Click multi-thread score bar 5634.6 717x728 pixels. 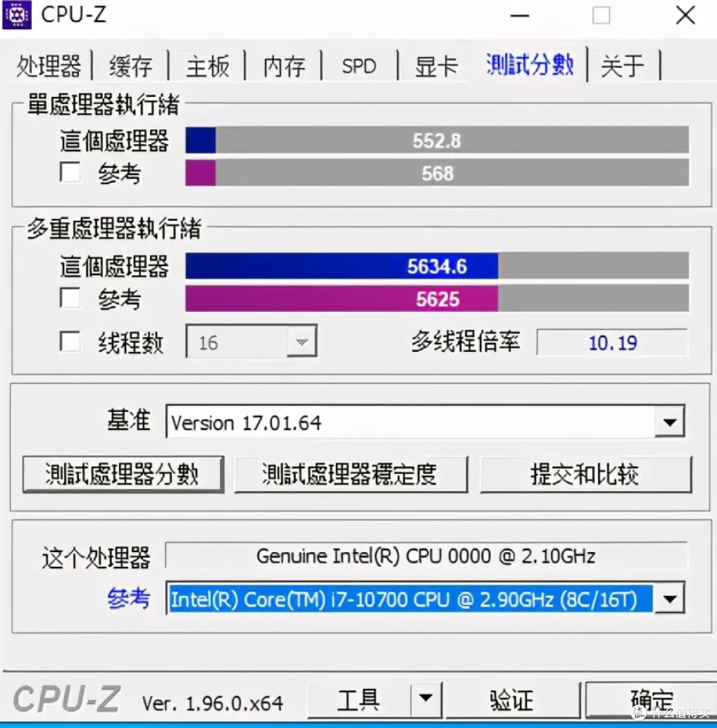coord(437,266)
